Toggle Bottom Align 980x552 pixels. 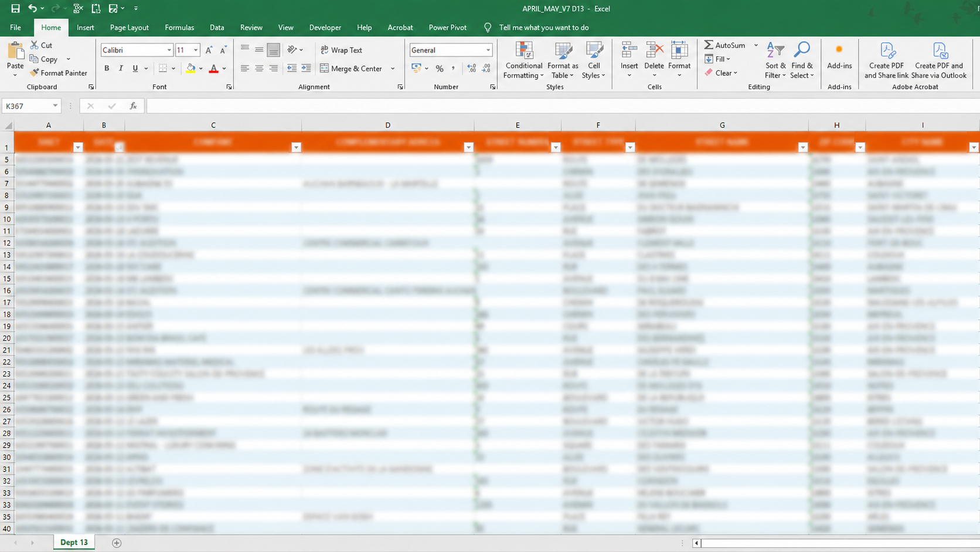pos(273,50)
